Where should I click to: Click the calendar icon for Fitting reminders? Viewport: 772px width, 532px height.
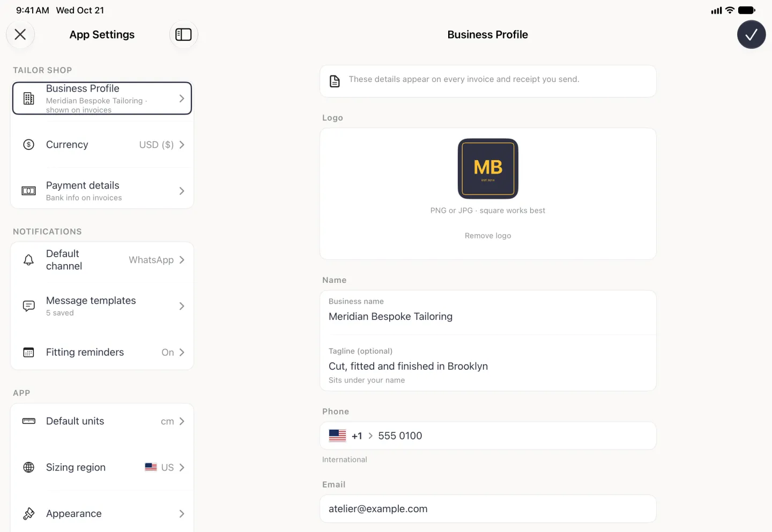[x=29, y=352]
